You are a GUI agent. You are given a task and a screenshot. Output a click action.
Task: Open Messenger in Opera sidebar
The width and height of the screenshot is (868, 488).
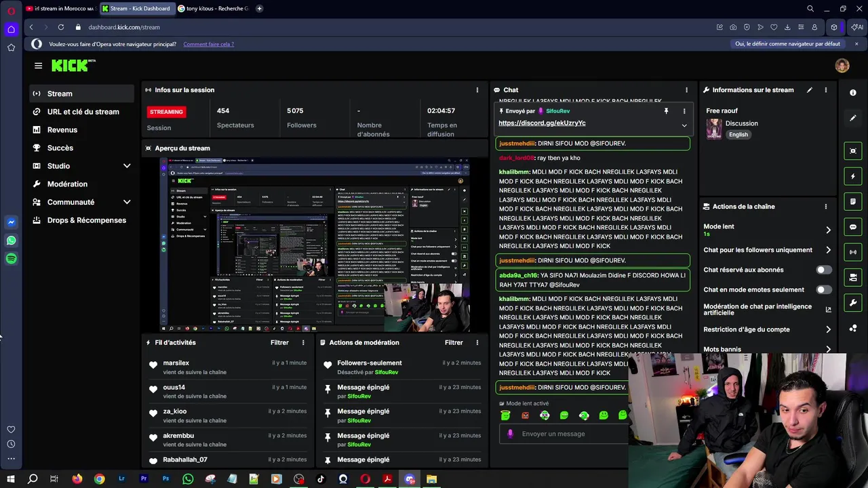click(11, 222)
